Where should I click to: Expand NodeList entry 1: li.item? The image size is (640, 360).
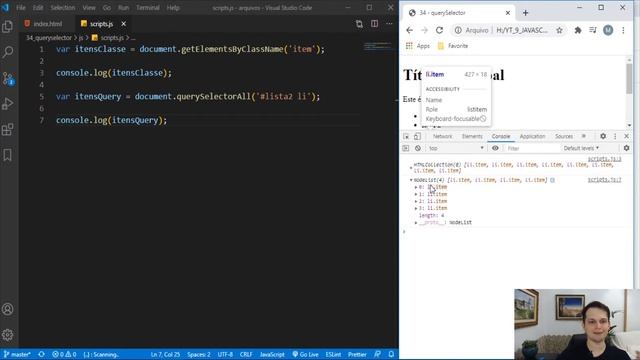point(416,194)
